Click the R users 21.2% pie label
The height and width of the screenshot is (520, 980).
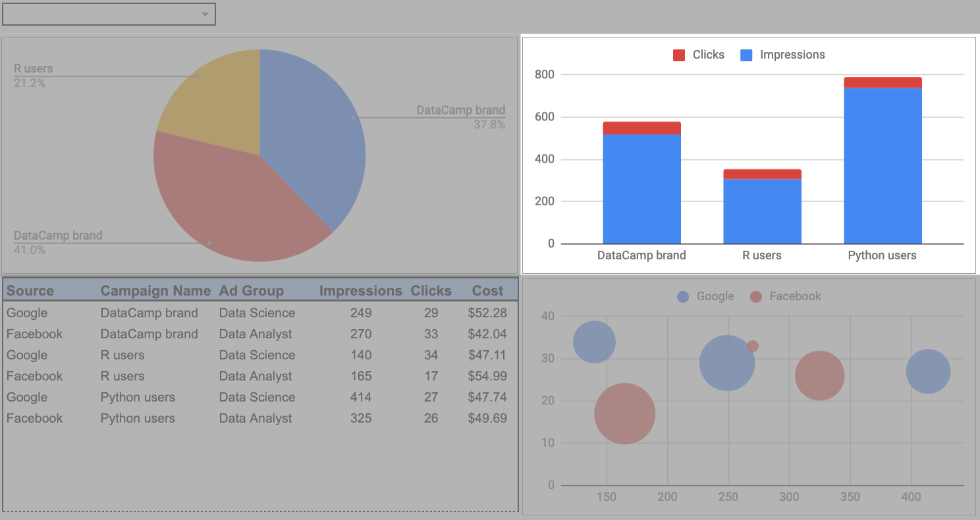(33, 76)
